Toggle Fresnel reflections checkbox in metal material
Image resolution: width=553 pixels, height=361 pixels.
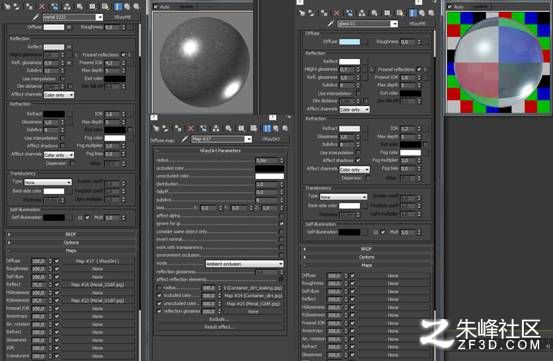[x=123, y=55]
